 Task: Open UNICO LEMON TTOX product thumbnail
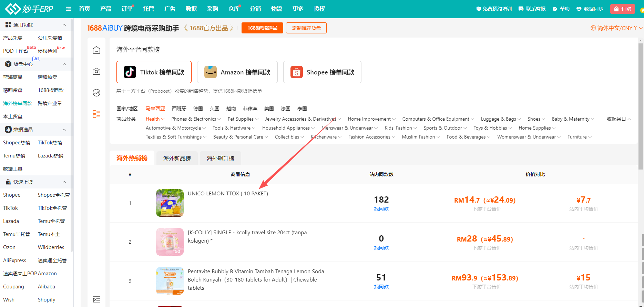point(170,203)
